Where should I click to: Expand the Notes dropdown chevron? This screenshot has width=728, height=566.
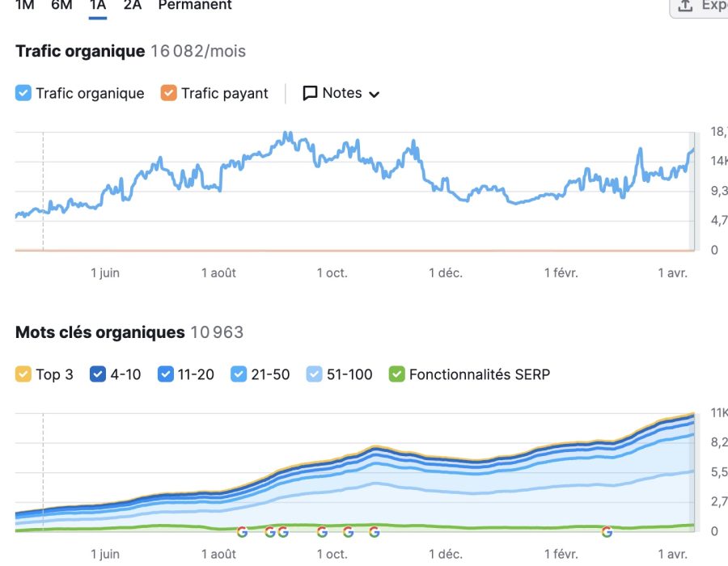375,95
